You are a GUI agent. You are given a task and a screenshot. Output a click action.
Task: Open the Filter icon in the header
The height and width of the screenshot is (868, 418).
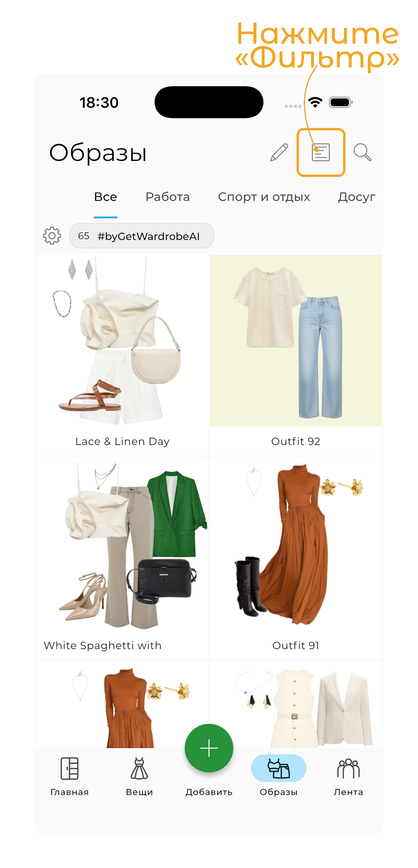click(x=320, y=152)
